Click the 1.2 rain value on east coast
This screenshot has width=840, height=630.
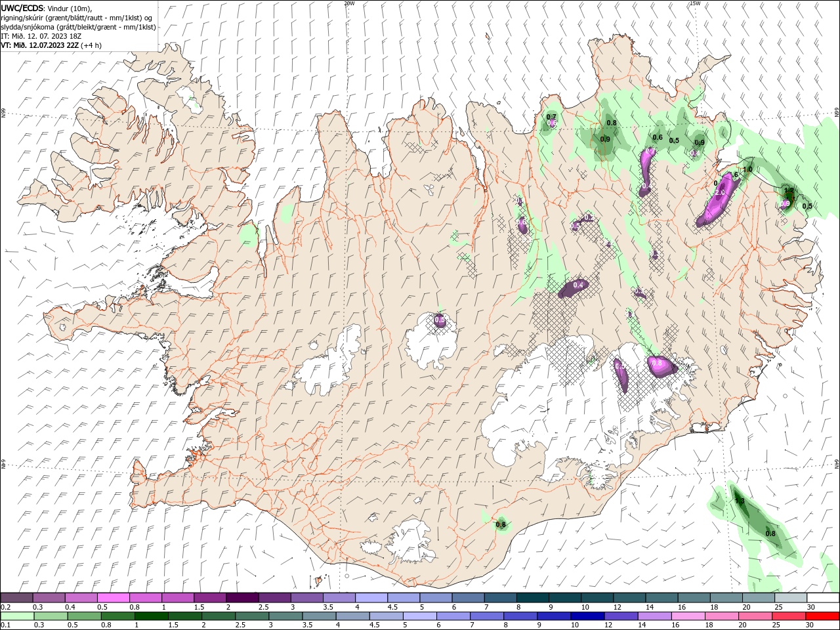(789, 190)
